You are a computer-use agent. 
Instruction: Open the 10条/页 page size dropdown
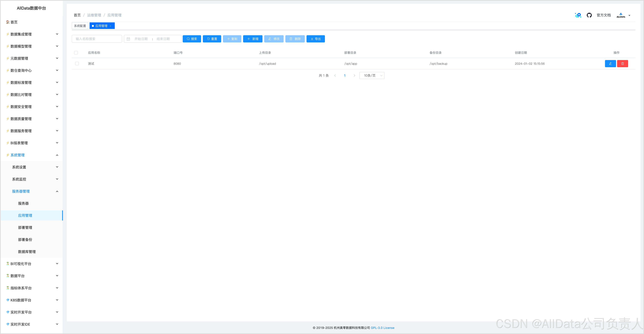point(372,76)
